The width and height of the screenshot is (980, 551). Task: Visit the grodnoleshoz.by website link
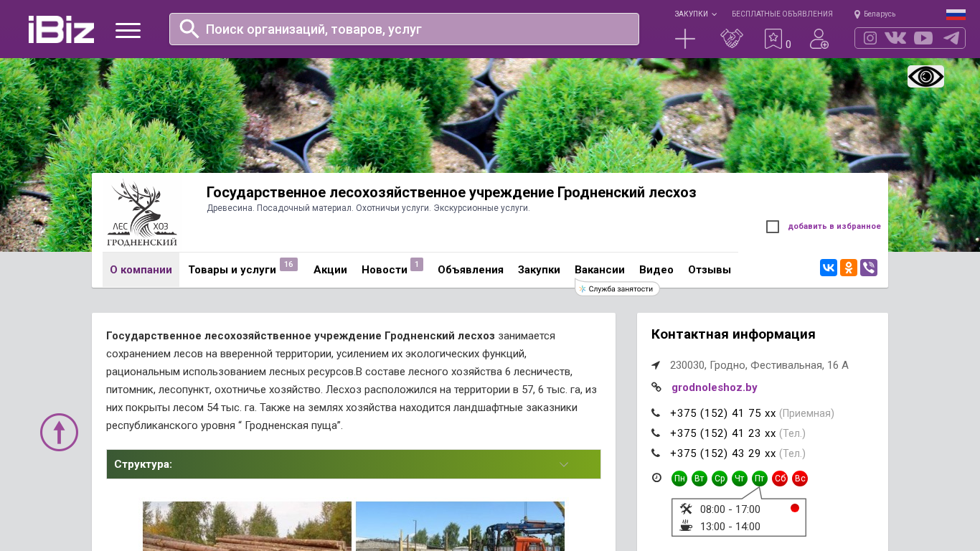[714, 387]
